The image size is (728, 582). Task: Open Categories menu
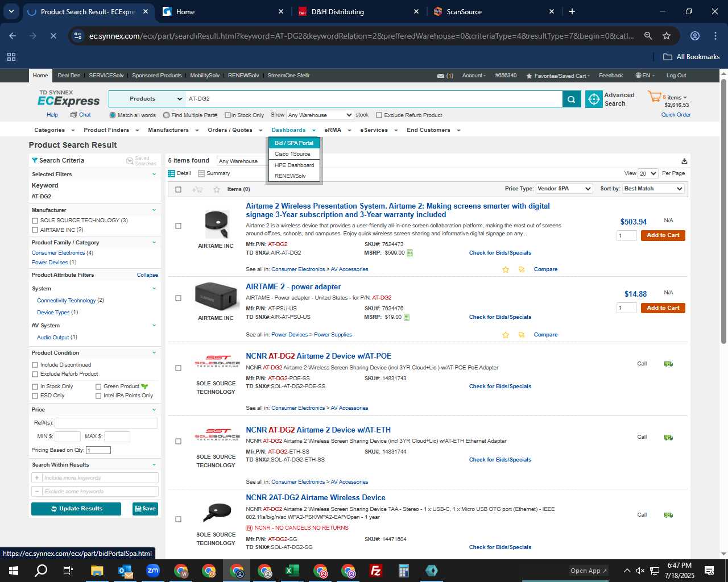[x=54, y=130]
